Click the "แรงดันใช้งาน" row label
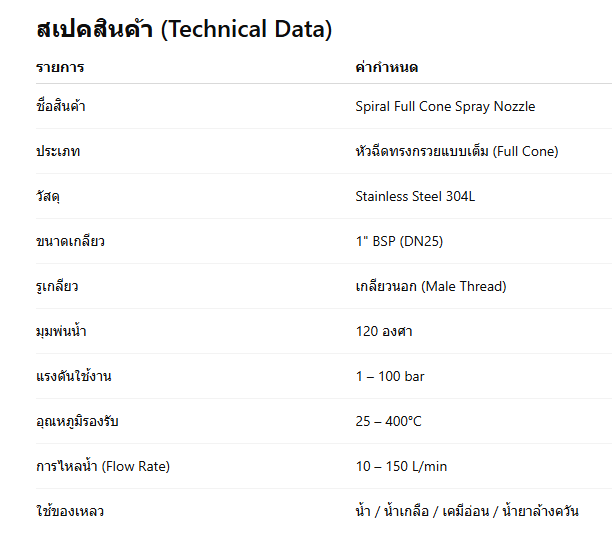612x551 pixels. 75,377
